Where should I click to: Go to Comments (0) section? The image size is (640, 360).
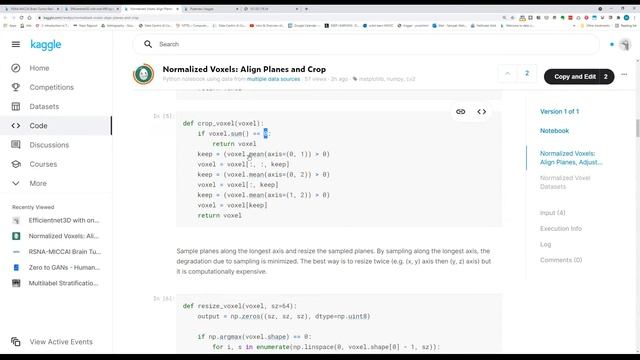point(561,260)
